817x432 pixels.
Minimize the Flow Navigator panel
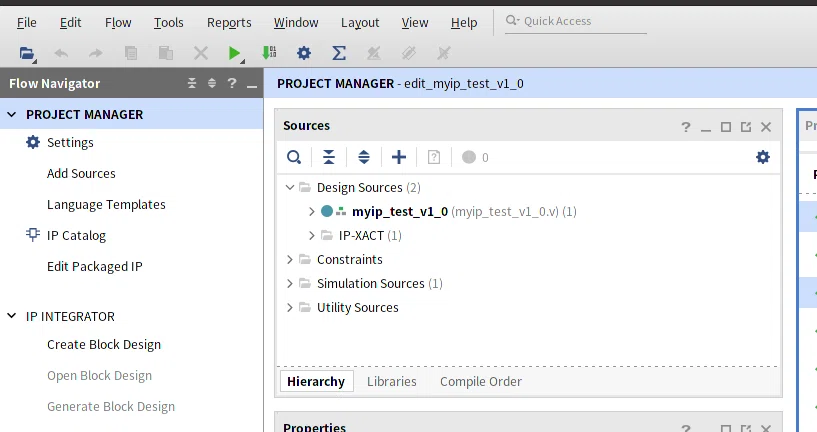point(252,86)
